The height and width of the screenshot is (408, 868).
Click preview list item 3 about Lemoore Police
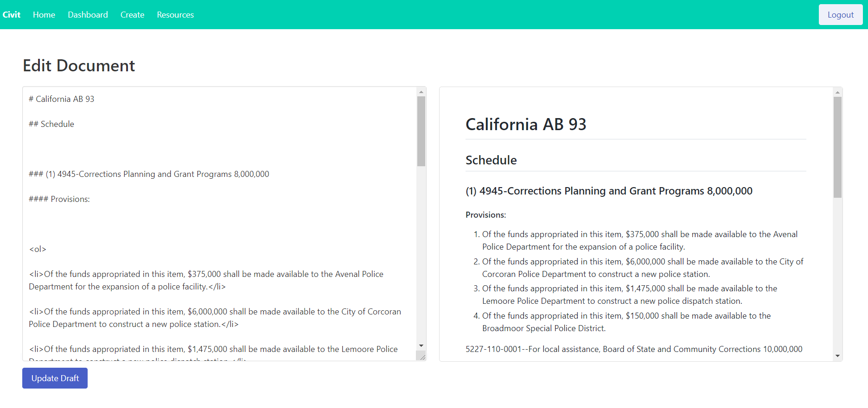[x=630, y=295]
